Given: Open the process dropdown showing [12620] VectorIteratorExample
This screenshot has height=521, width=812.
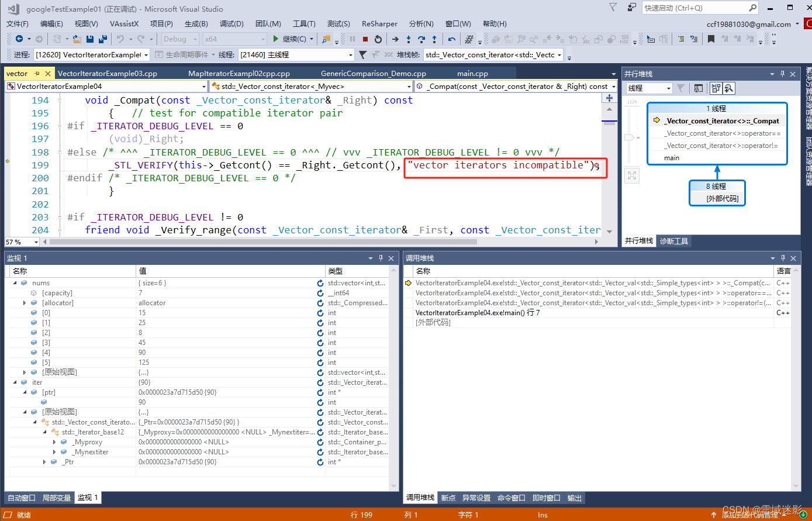Looking at the screenshot, I should 92,54.
